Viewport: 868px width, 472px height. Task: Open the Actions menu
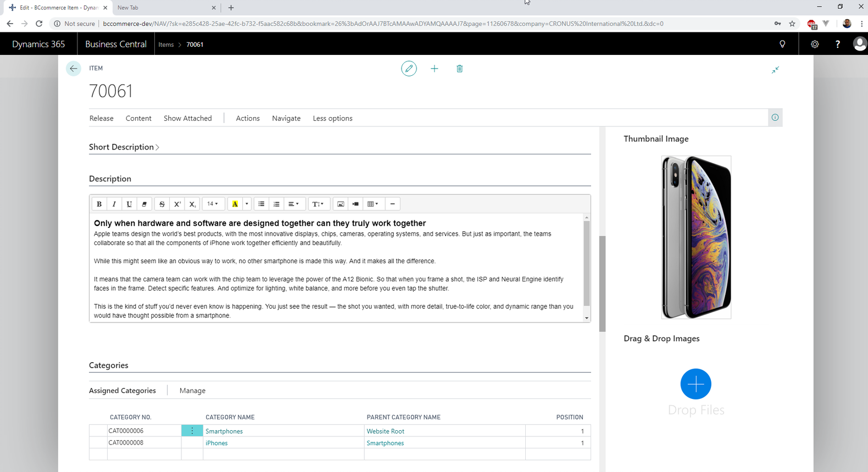pos(248,118)
